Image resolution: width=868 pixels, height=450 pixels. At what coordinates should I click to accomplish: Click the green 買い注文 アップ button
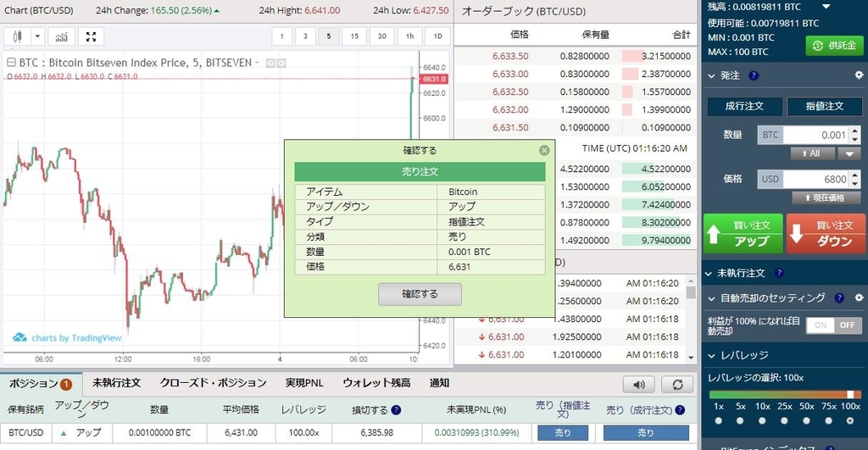click(x=743, y=233)
